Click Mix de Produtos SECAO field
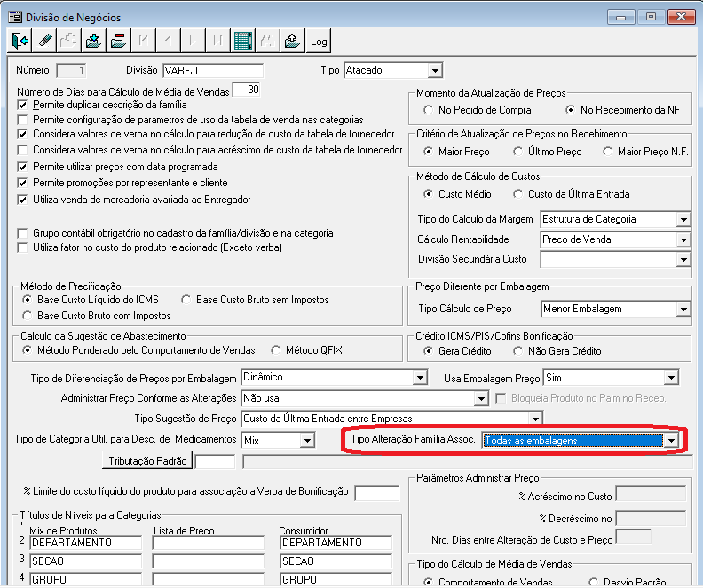This screenshot has height=588, width=703. (x=85, y=561)
